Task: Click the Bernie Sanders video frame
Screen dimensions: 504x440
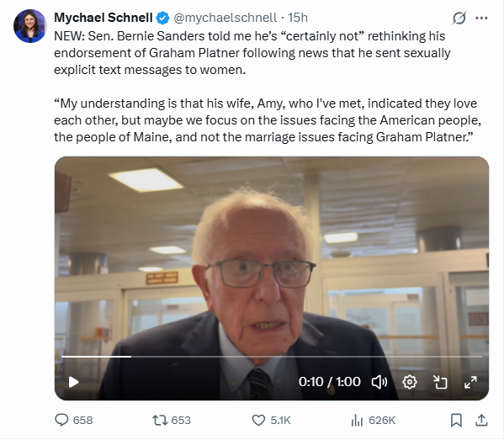Action: (x=272, y=278)
